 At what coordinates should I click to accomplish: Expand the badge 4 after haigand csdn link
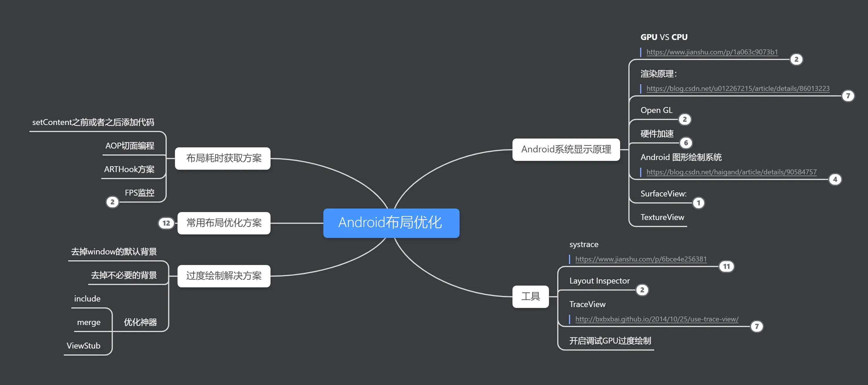point(835,179)
